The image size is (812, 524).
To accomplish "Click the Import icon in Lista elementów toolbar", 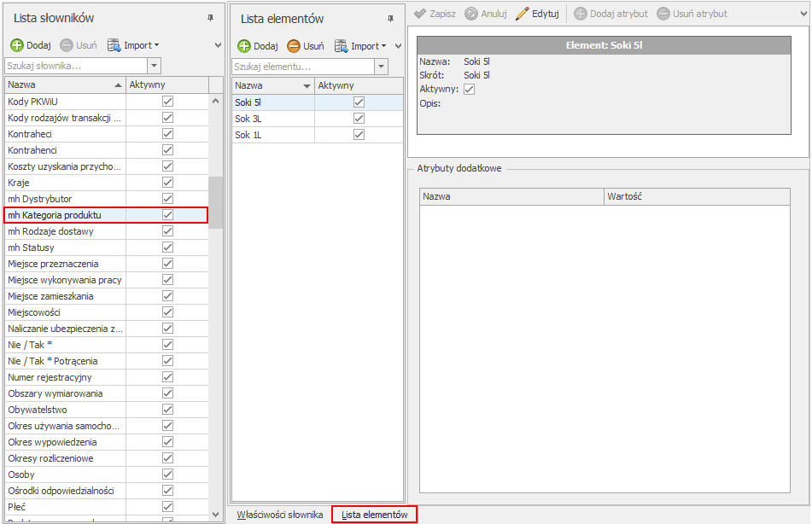I will [x=341, y=46].
